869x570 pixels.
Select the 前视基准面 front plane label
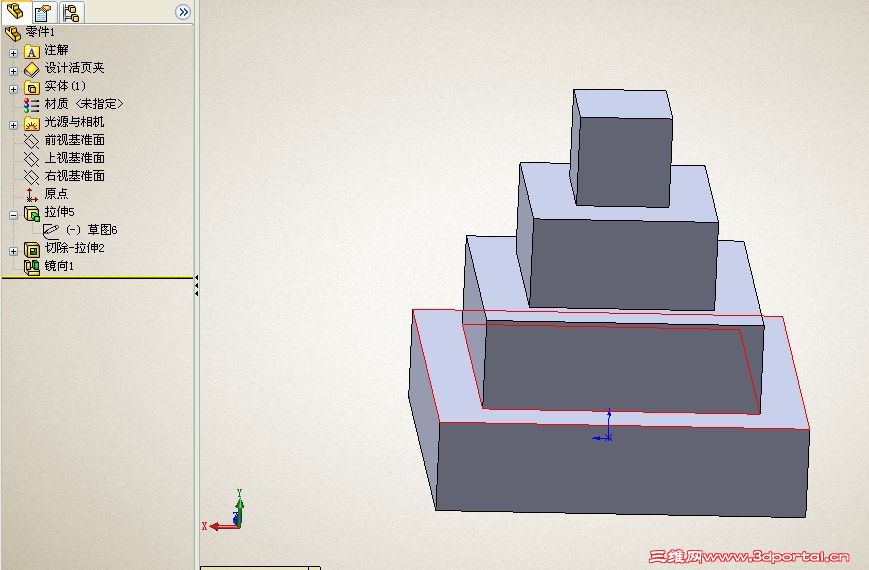74,140
